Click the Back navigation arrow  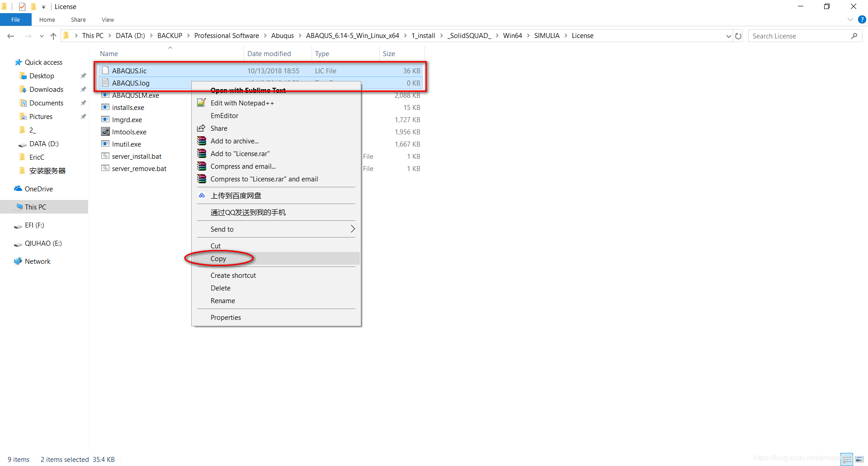(x=11, y=36)
